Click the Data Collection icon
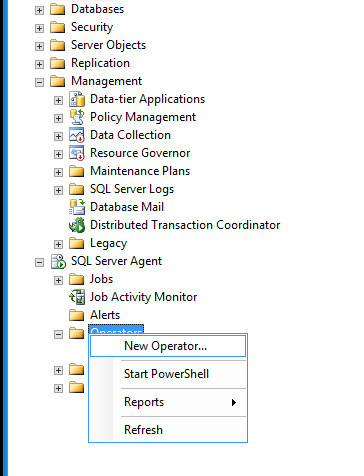 pos(77,135)
